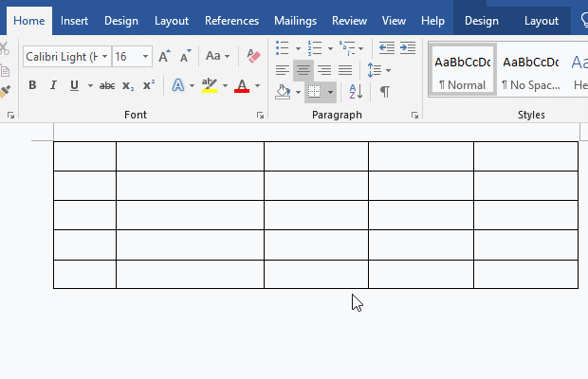588x379 pixels.
Task: Expand the Borders dropdown arrow
Action: click(330, 93)
